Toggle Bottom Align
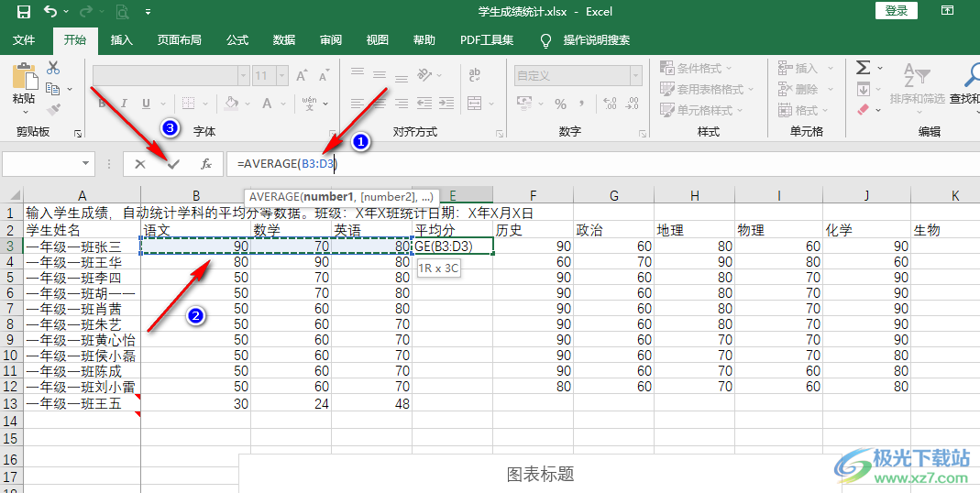Screen dimensions: 980x493 coord(402,78)
